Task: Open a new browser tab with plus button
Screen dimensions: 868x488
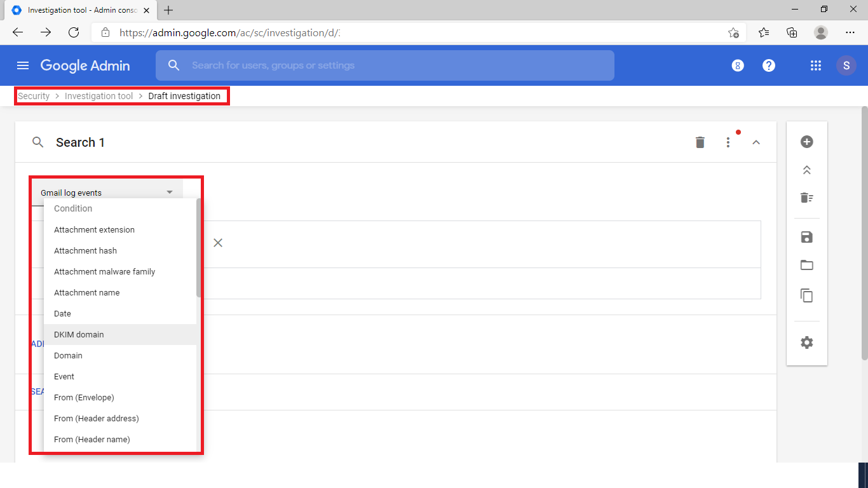Action: 168,10
